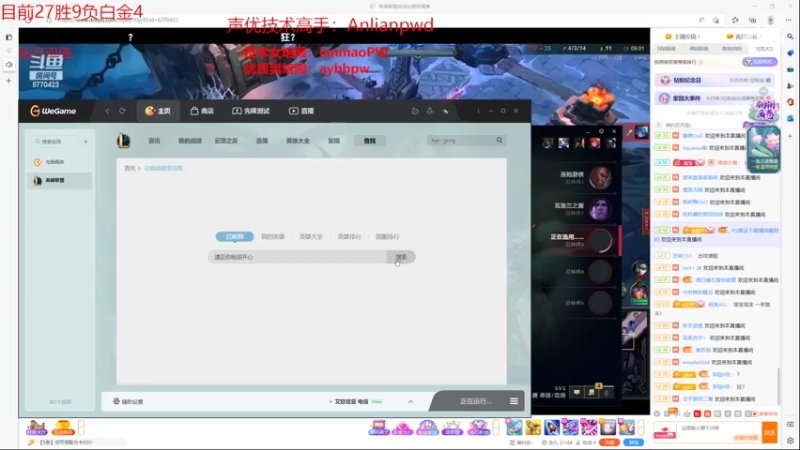Open the 先锋测试 tab
The width and height of the screenshot is (800, 450).
pyautogui.click(x=251, y=111)
